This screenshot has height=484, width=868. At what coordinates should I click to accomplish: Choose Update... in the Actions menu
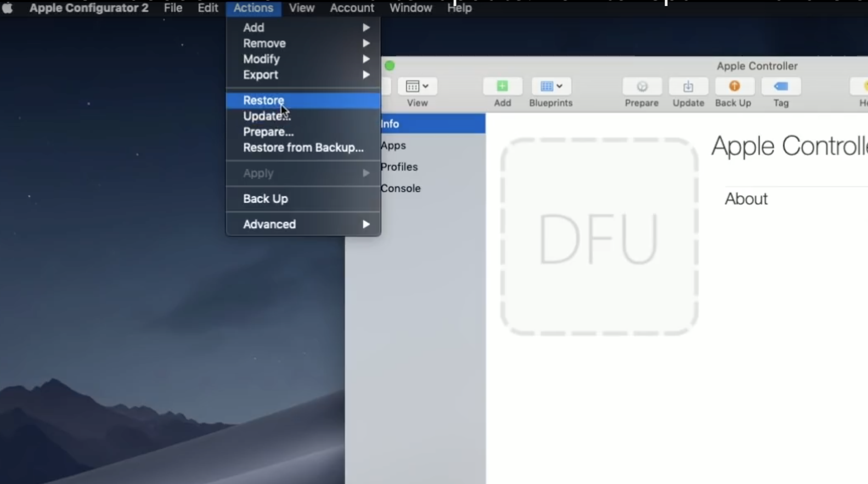pyautogui.click(x=303, y=116)
